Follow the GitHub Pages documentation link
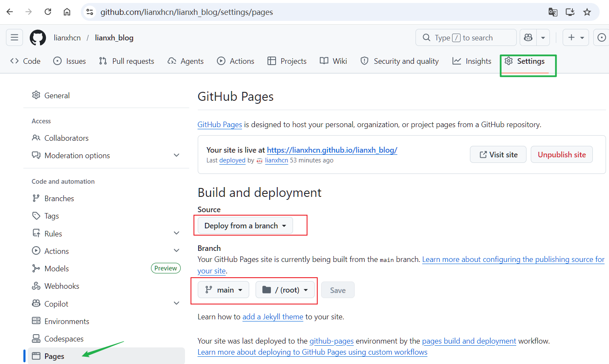This screenshot has width=609, height=364. (219, 125)
